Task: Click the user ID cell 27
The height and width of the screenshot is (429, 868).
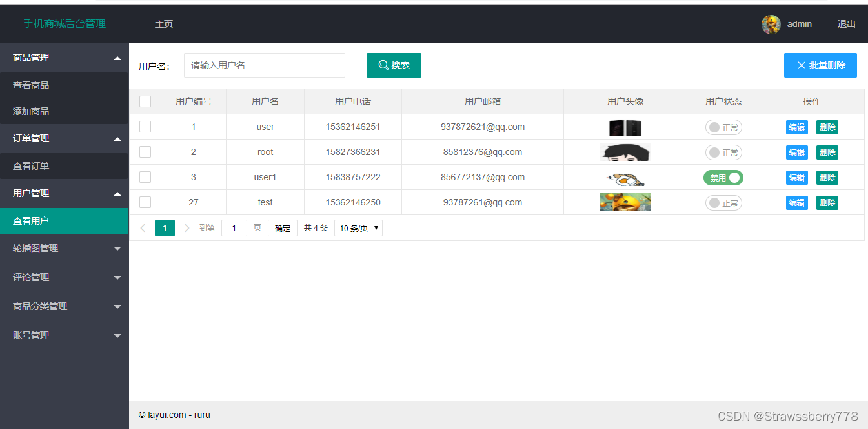Action: tap(194, 202)
